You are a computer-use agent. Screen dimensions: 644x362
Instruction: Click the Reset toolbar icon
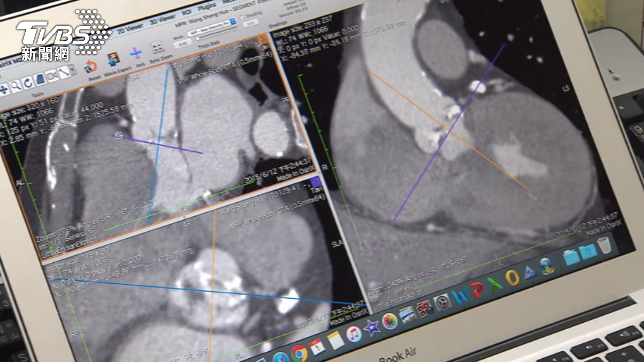91,67
